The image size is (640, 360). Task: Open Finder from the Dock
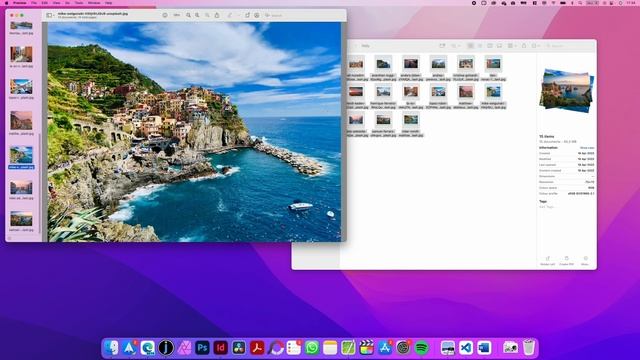[x=111, y=348]
